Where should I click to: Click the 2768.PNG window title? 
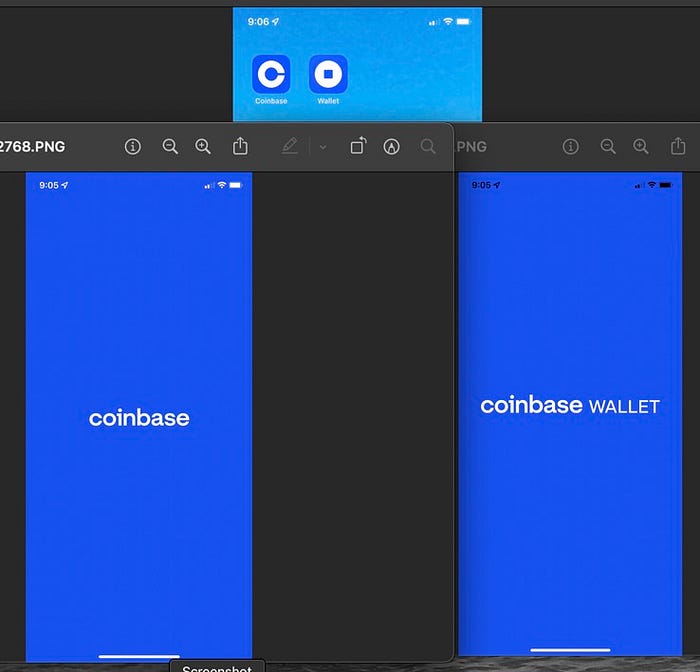[32, 146]
